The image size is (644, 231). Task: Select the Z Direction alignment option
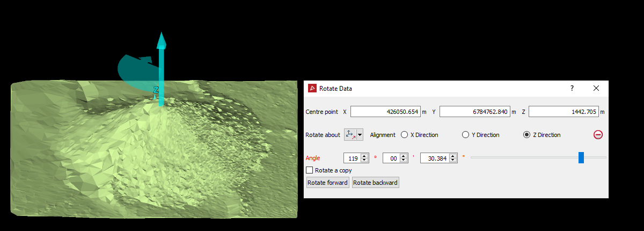[x=542, y=135]
